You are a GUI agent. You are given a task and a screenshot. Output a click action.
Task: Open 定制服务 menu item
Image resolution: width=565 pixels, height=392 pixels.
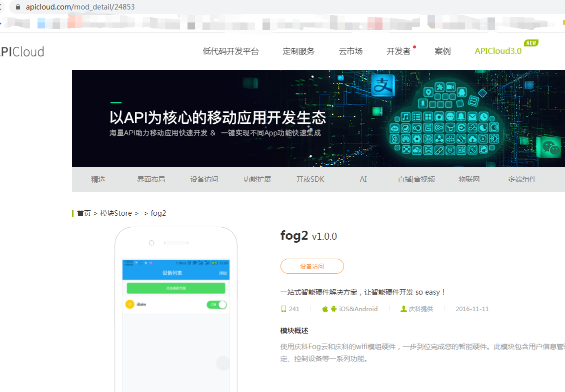click(x=298, y=51)
